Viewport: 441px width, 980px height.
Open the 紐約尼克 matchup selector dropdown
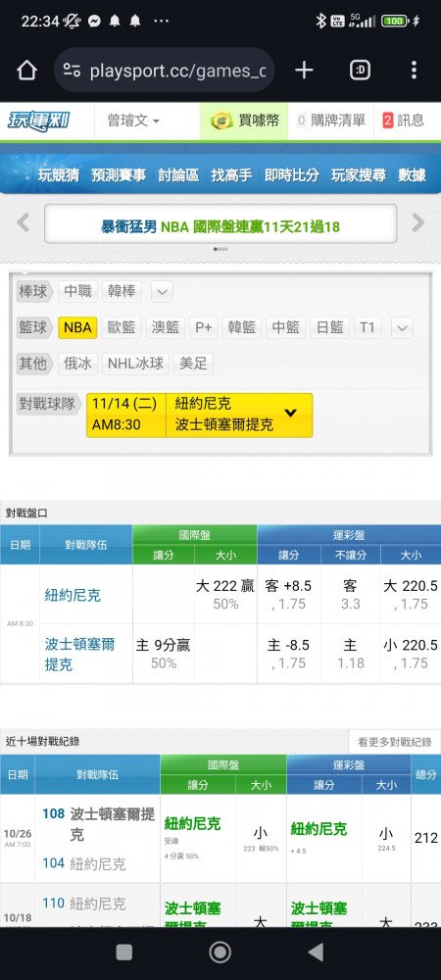pos(199,415)
